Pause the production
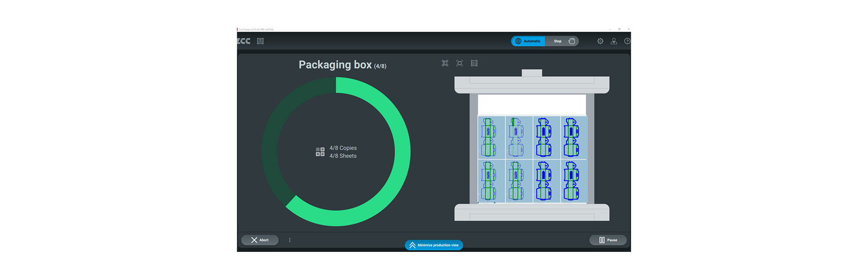 pos(608,240)
